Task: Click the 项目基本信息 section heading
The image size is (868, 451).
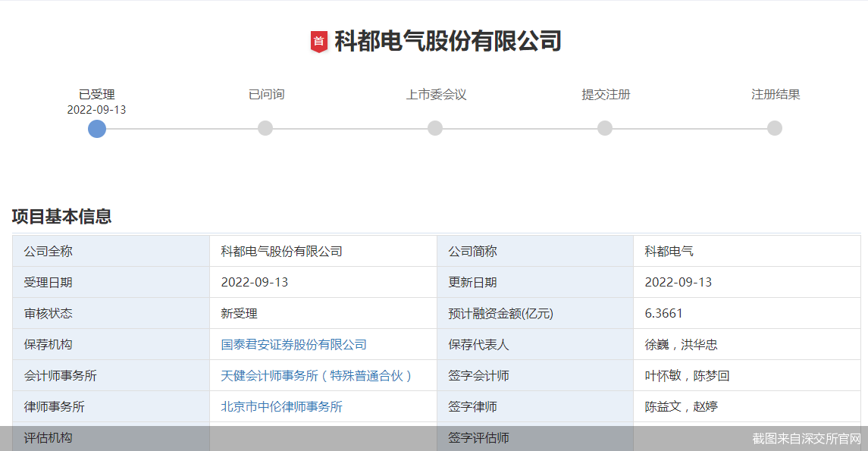Action: point(61,216)
